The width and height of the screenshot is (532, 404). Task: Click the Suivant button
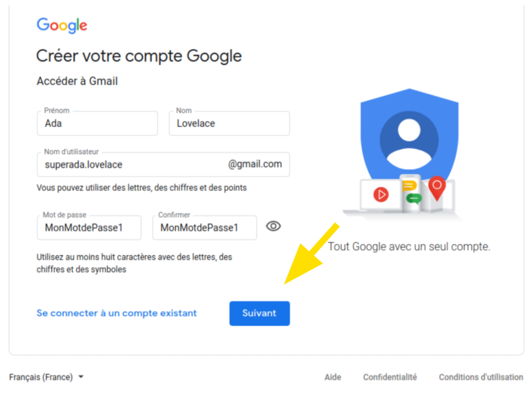point(259,313)
